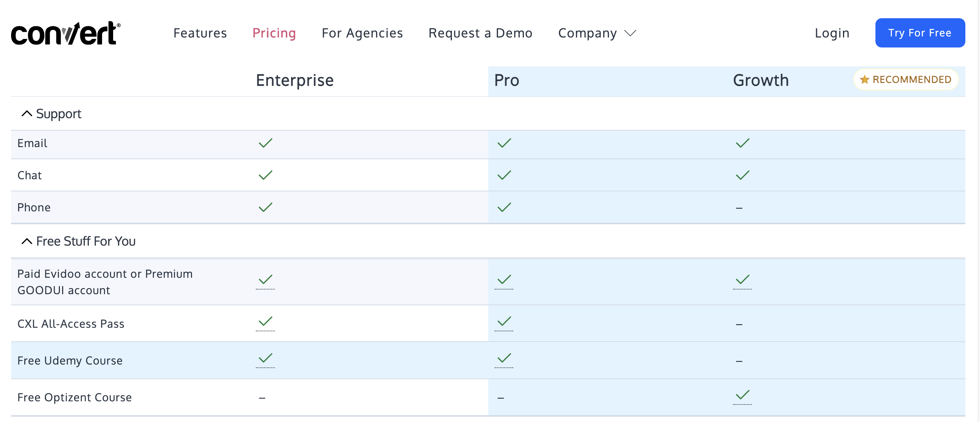Go to the Features page
This screenshot has width=980, height=422.
(x=200, y=33)
